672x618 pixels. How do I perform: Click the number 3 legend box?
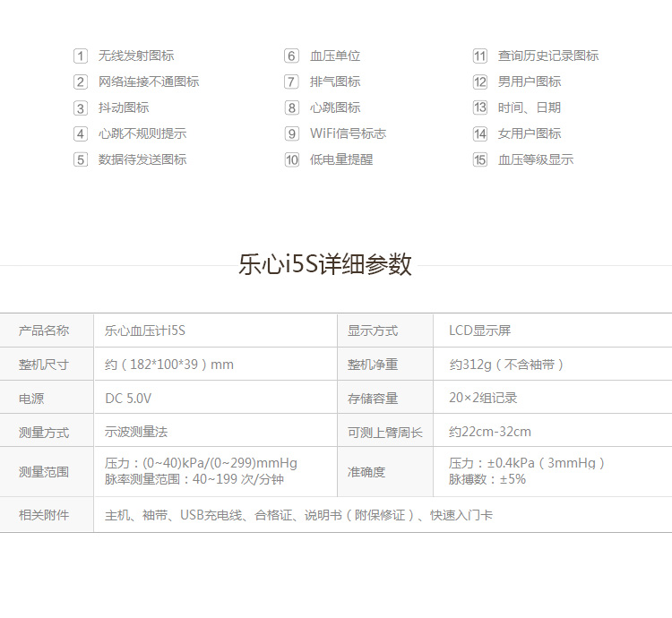tap(81, 107)
